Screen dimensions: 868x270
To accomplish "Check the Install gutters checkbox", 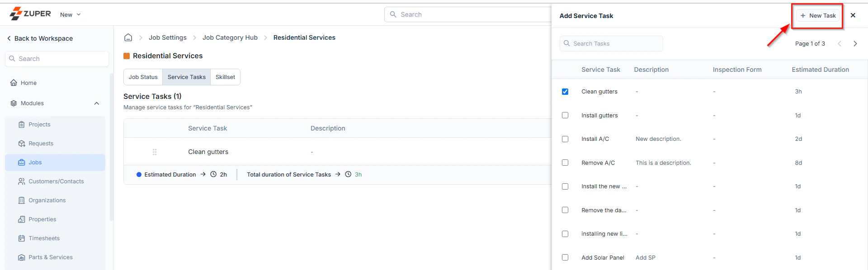I will [565, 115].
